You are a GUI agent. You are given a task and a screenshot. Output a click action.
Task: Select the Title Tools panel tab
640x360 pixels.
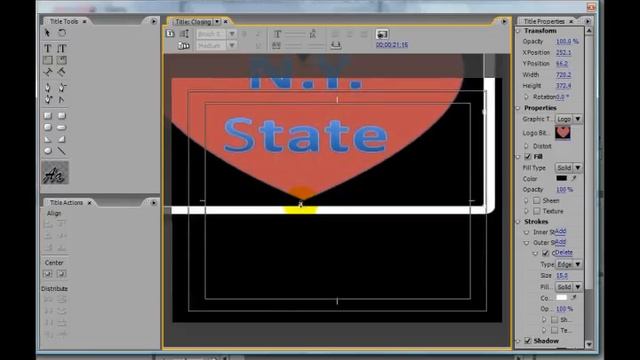tap(64, 21)
